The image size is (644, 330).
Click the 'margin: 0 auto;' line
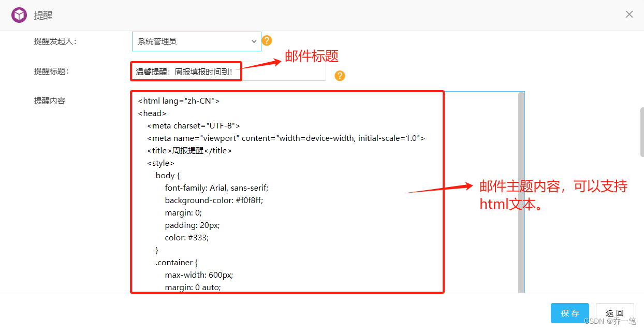193,288
